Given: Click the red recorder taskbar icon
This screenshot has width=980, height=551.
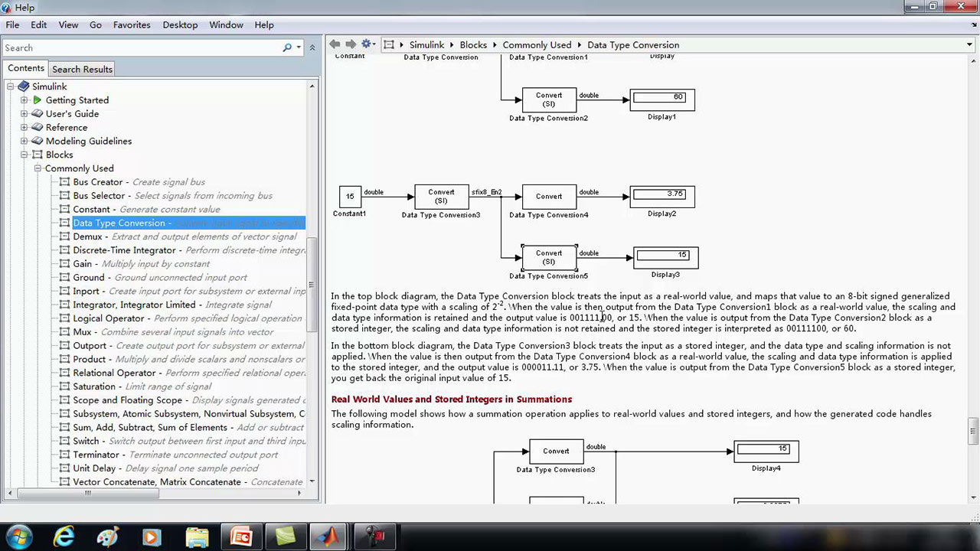Looking at the screenshot, I should coord(374,536).
